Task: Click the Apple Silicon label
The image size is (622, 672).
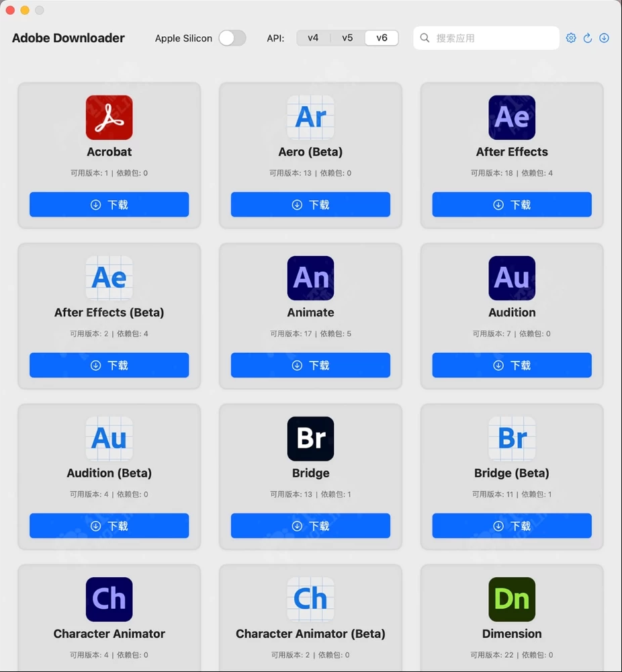Action: 183,38
